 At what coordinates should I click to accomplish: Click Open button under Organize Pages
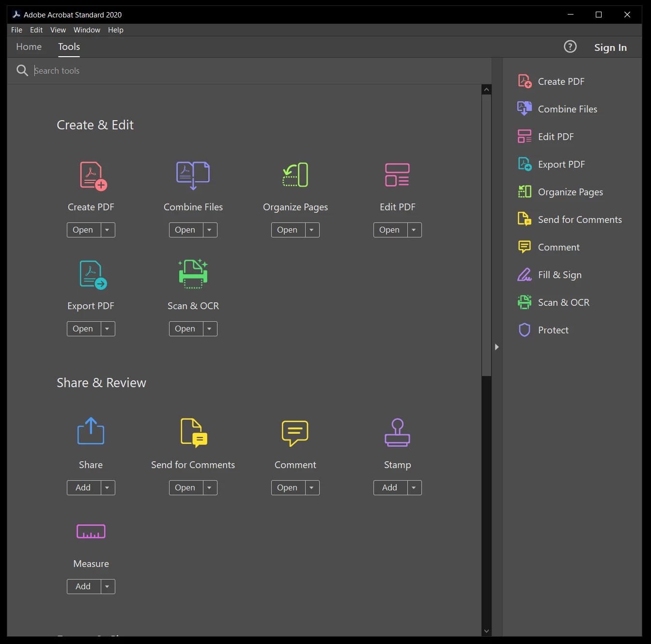[x=288, y=230]
